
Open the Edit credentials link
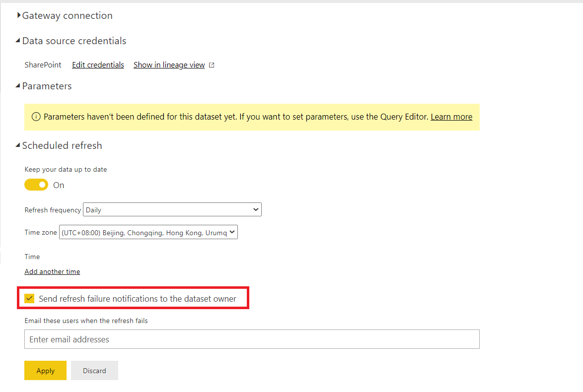coord(98,65)
